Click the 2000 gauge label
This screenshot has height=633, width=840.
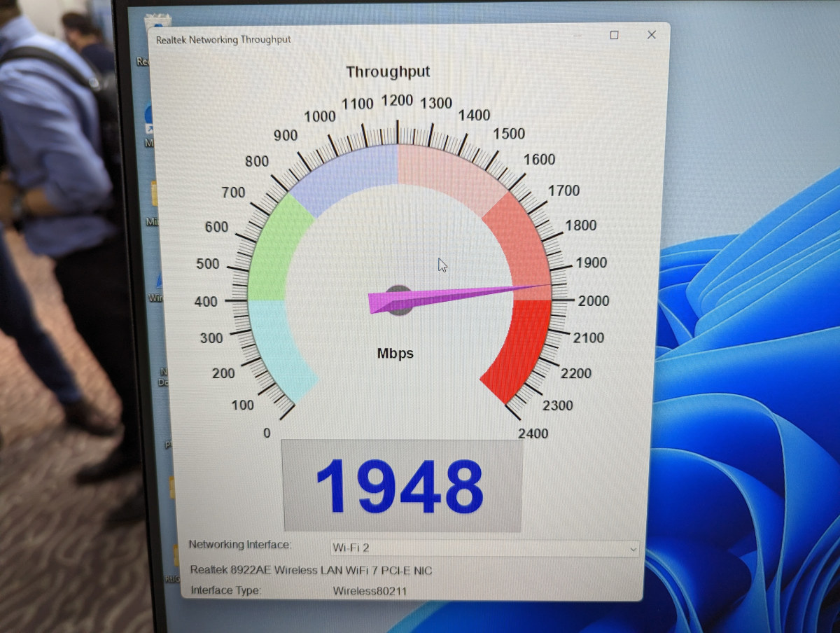[594, 301]
